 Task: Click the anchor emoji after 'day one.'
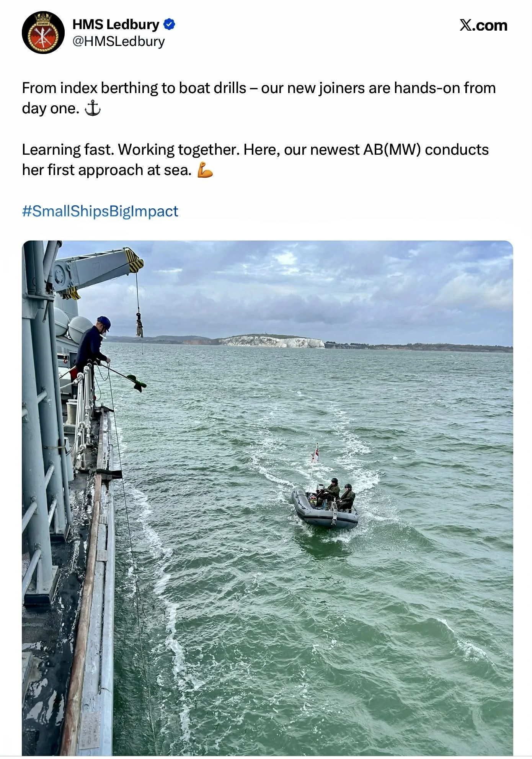point(92,108)
